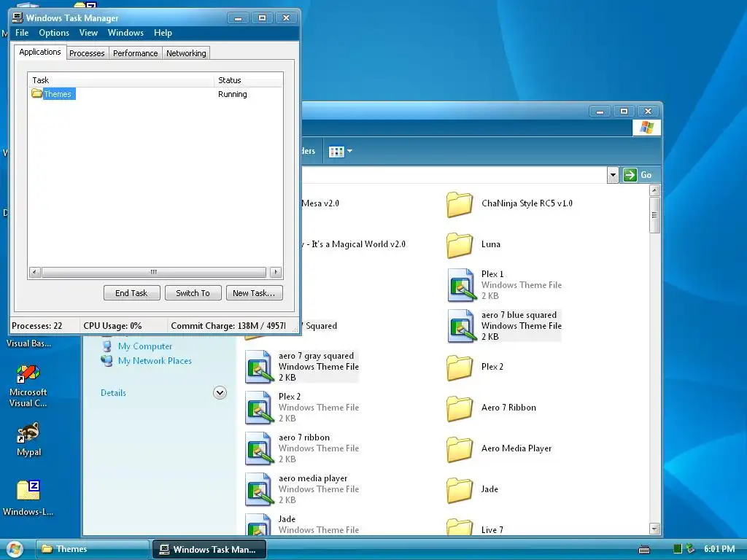This screenshot has width=747, height=560.
Task: Click the Explorer vertical scrollbar thumb
Action: point(654,215)
